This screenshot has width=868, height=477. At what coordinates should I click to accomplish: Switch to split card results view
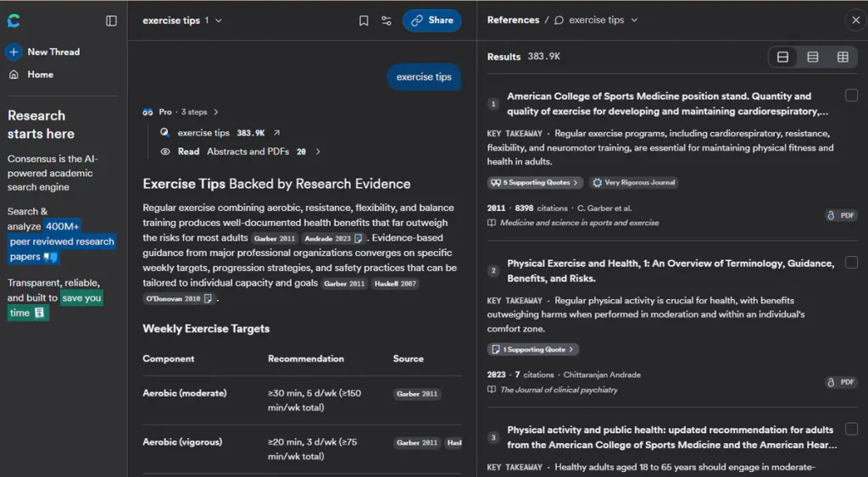[782, 57]
